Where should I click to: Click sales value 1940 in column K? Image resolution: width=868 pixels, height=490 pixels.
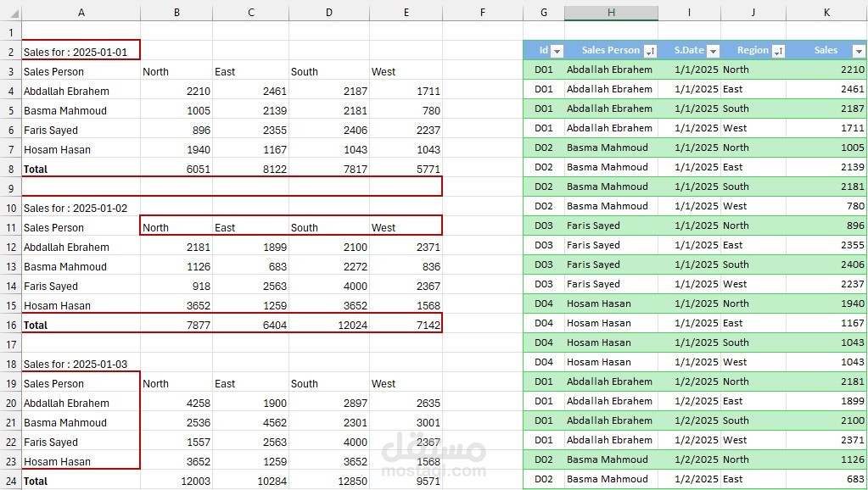[853, 303]
